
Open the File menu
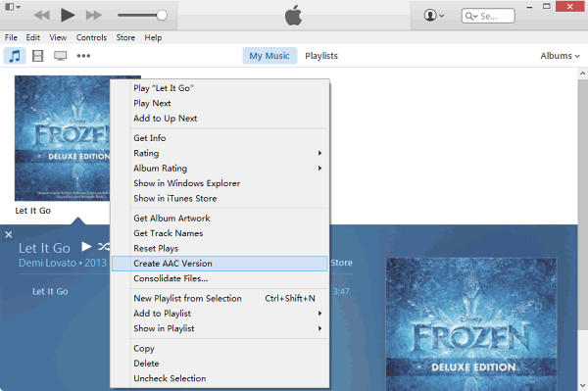pyautogui.click(x=11, y=37)
